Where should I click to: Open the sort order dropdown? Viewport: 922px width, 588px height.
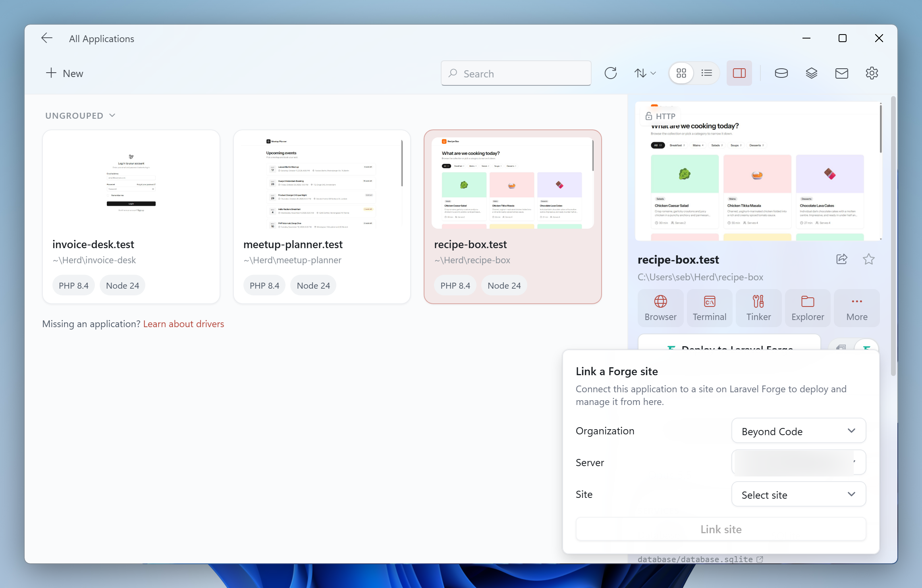tap(645, 73)
